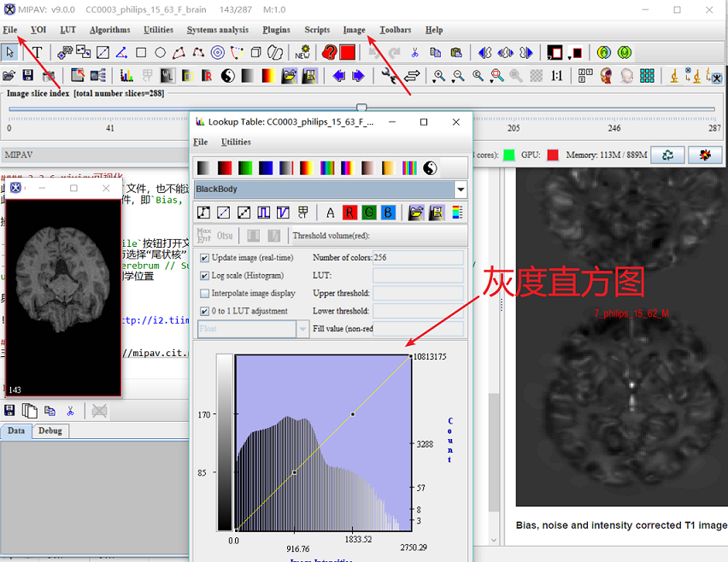Select the green LUT gradient swatch
Viewport: 728px width, 562px height.
[x=245, y=168]
